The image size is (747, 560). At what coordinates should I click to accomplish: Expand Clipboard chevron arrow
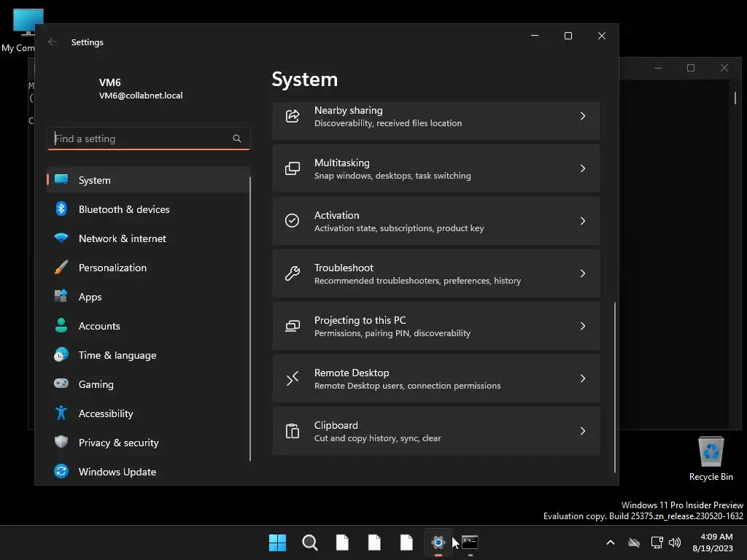(x=583, y=431)
